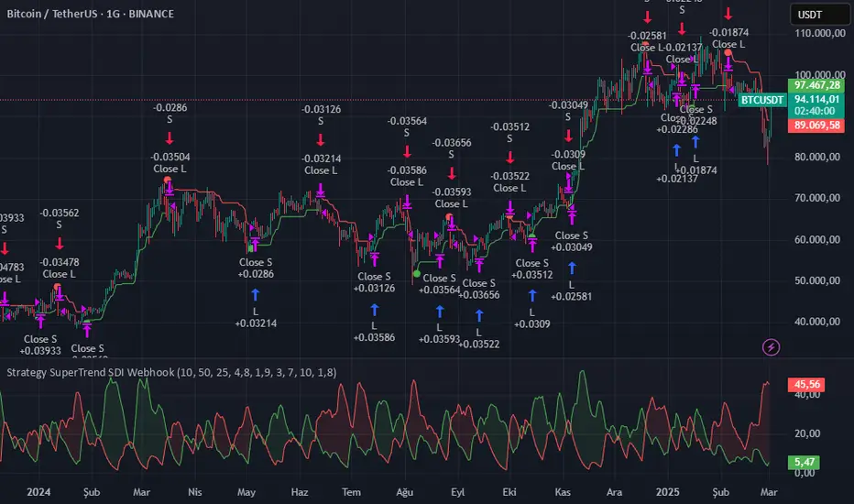Click the Close S +0.03126 label

[374, 282]
